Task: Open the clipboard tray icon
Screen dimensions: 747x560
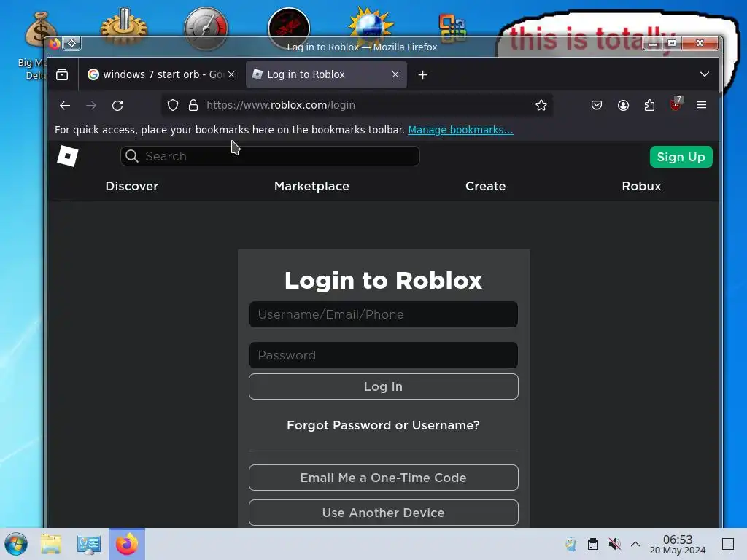Action: coord(592,544)
